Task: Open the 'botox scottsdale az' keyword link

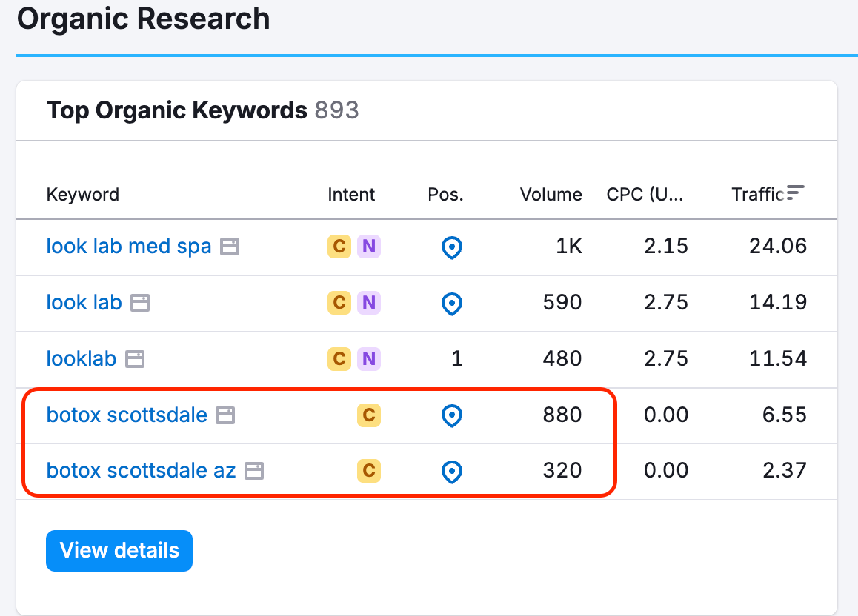Action: pyautogui.click(x=141, y=471)
